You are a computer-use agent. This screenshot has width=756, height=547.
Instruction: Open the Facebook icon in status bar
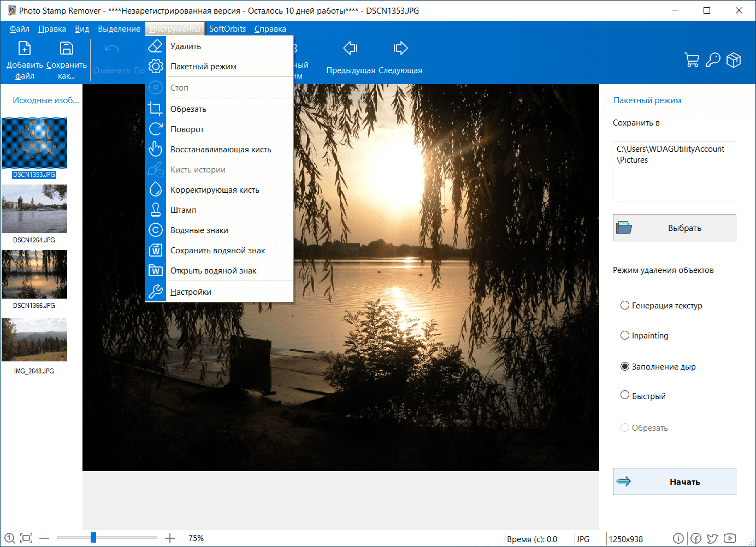pos(696,538)
